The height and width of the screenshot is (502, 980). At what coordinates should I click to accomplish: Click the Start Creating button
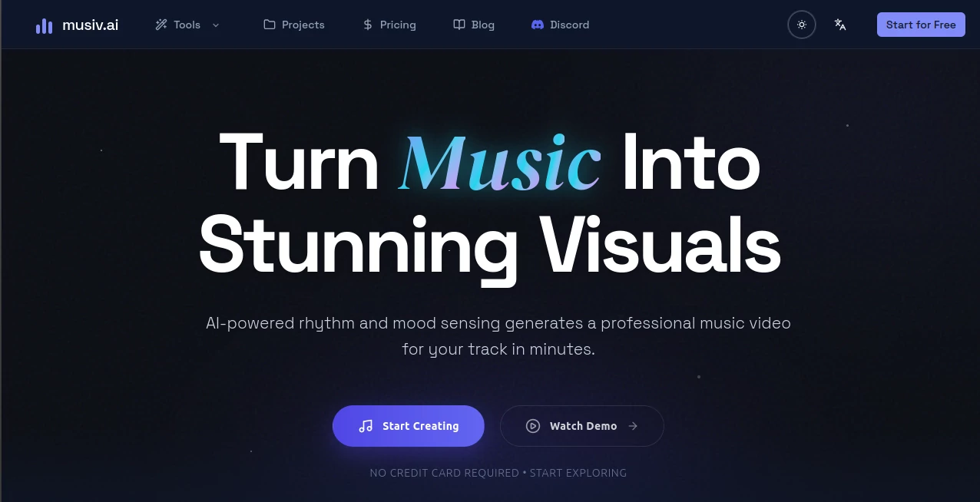coord(409,426)
